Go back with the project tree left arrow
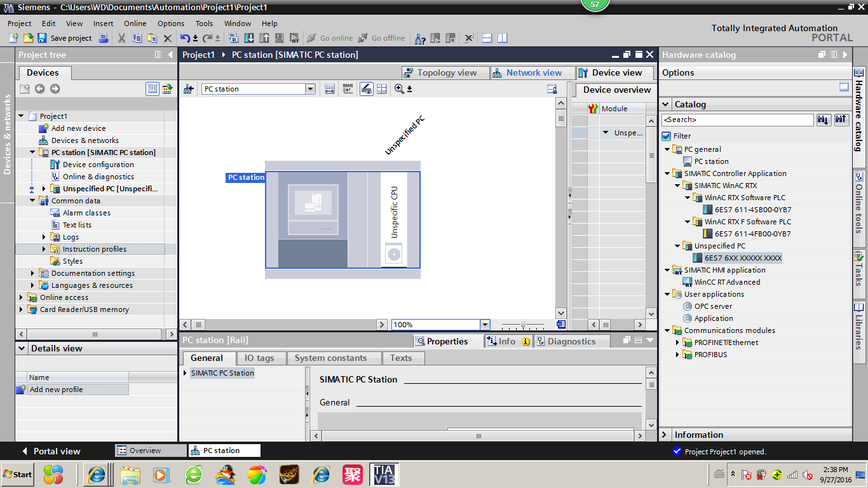This screenshot has width=868, height=488. [39, 89]
